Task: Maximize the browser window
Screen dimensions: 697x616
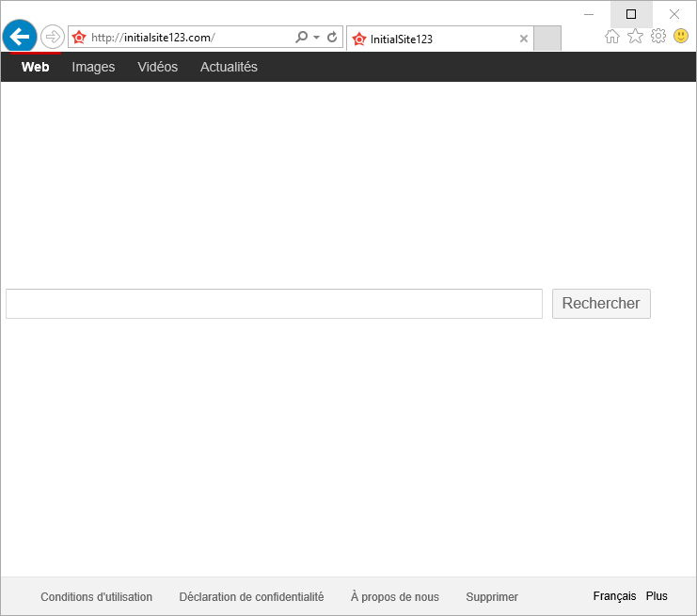Action: [631, 14]
